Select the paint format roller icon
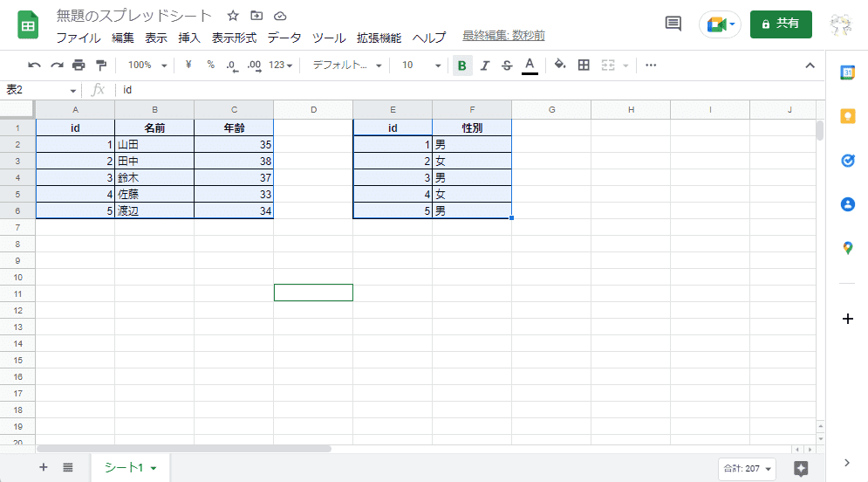The image size is (868, 482). pos(101,65)
